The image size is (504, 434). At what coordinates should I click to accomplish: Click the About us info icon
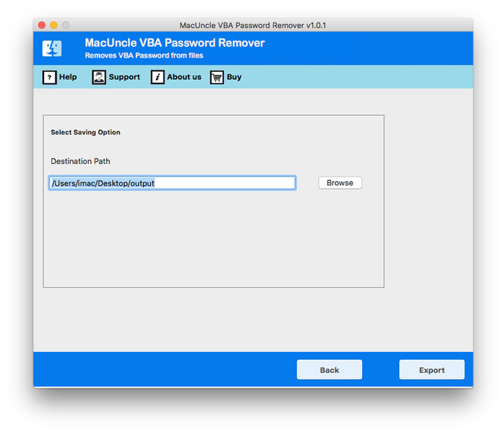coord(157,77)
